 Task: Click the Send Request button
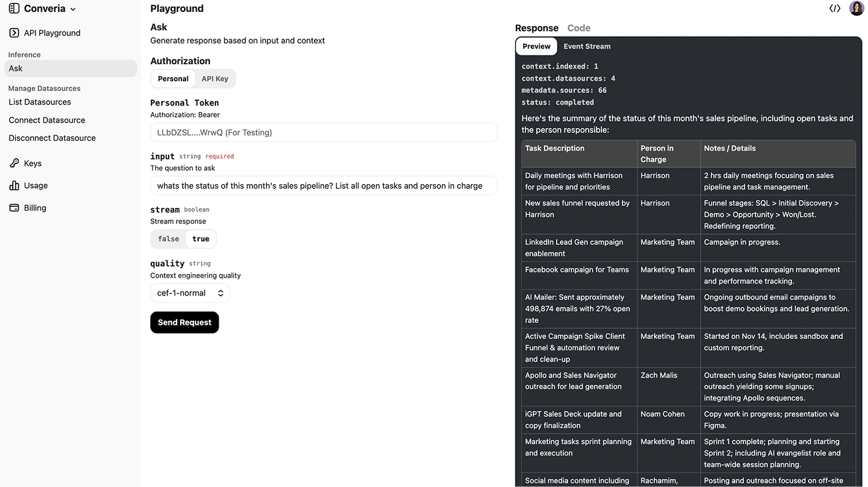point(185,322)
